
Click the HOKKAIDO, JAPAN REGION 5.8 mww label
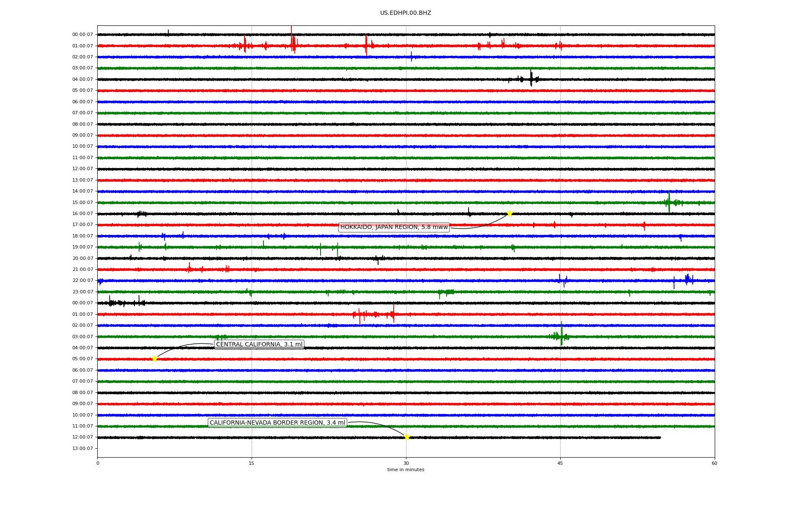coord(394,227)
